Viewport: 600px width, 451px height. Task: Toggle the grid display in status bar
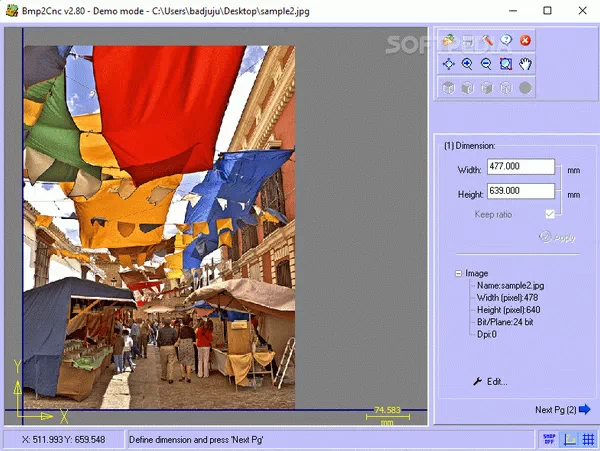[x=587, y=439]
